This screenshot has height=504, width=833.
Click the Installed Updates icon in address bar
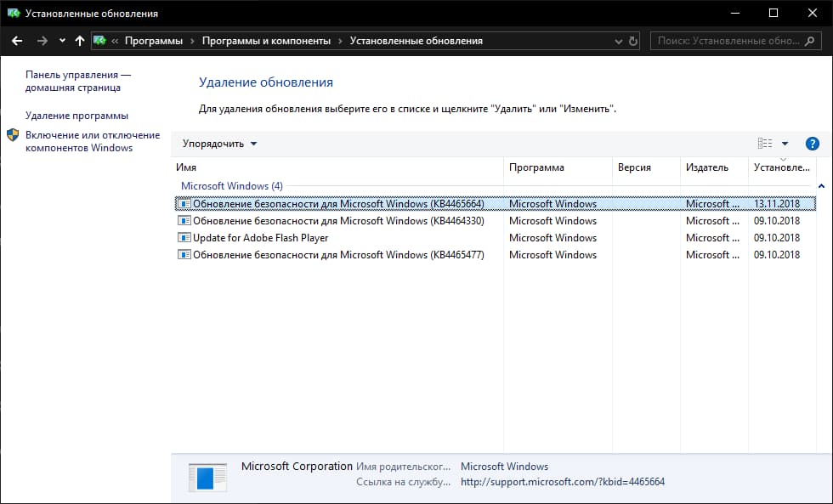point(99,40)
